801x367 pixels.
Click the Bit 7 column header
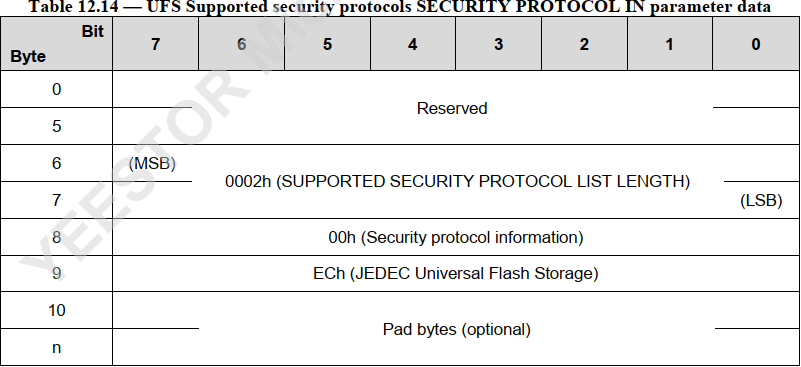155,44
